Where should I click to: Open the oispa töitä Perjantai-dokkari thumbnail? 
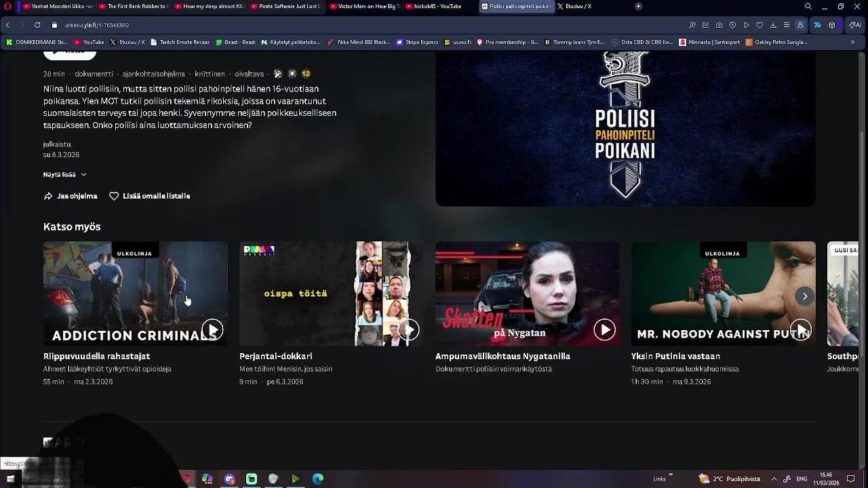point(332,293)
